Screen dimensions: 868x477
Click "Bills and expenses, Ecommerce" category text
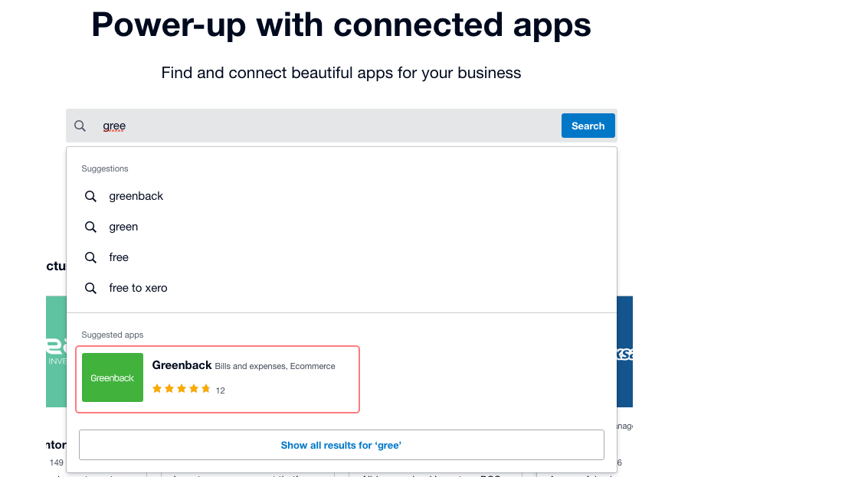tap(275, 367)
